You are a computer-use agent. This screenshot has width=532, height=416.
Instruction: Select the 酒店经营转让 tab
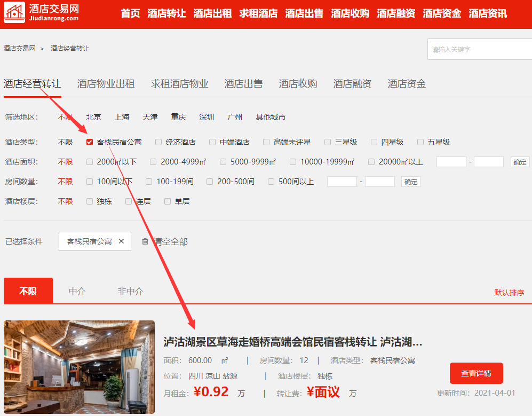click(x=32, y=83)
